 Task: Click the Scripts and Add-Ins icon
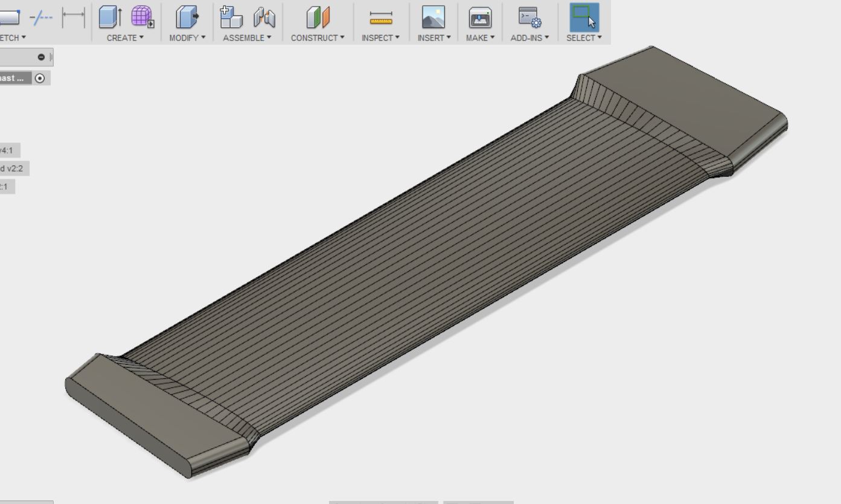[x=529, y=18]
